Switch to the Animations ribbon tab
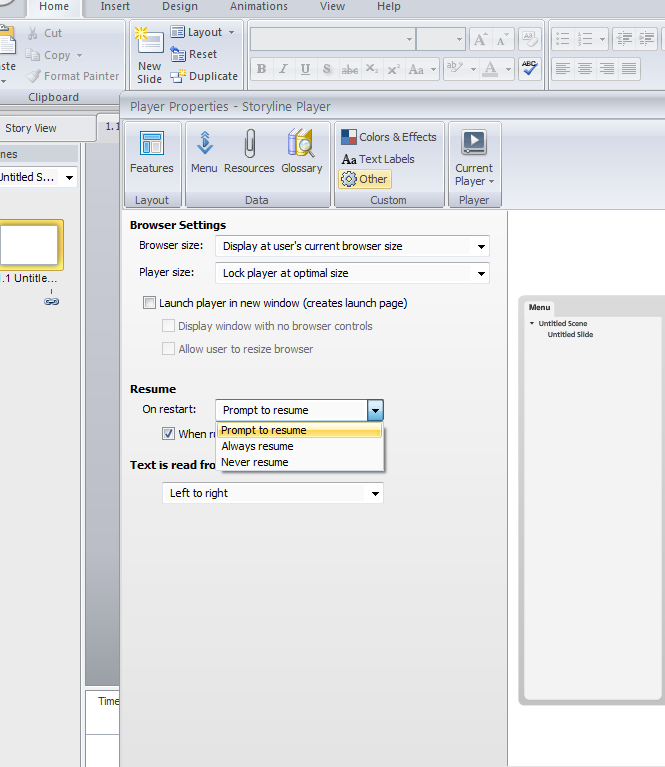The image size is (665, 767). [x=259, y=6]
